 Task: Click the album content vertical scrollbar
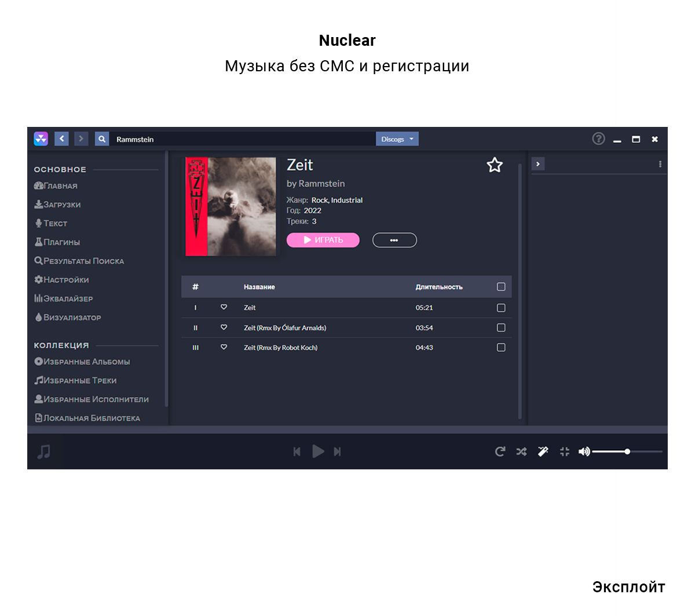520,291
